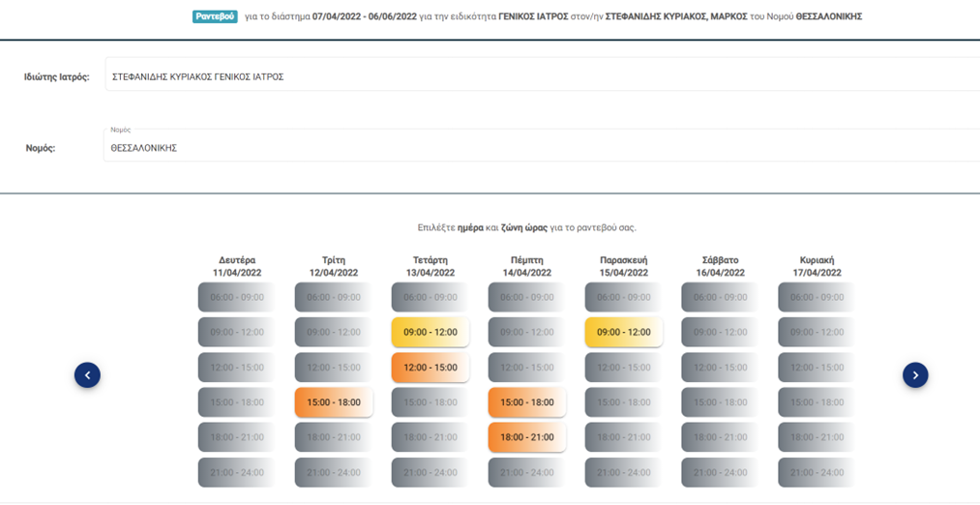Choose Thursday 14/04 slot 15:00 - 18:00
Image resolution: width=980 pixels, height=505 pixels.
pyautogui.click(x=527, y=401)
